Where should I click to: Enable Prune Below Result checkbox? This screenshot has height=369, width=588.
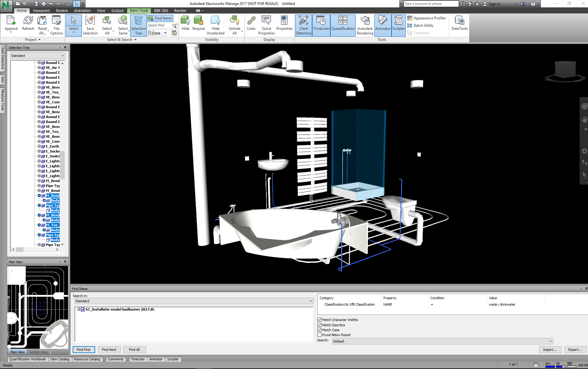319,335
